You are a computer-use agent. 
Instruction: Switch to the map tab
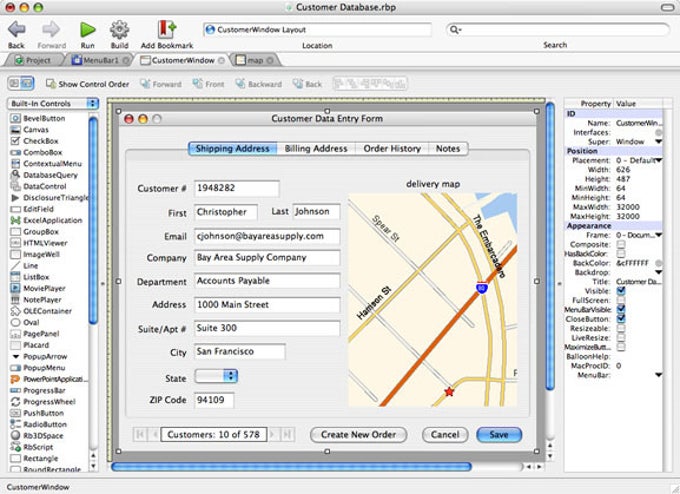point(255,60)
